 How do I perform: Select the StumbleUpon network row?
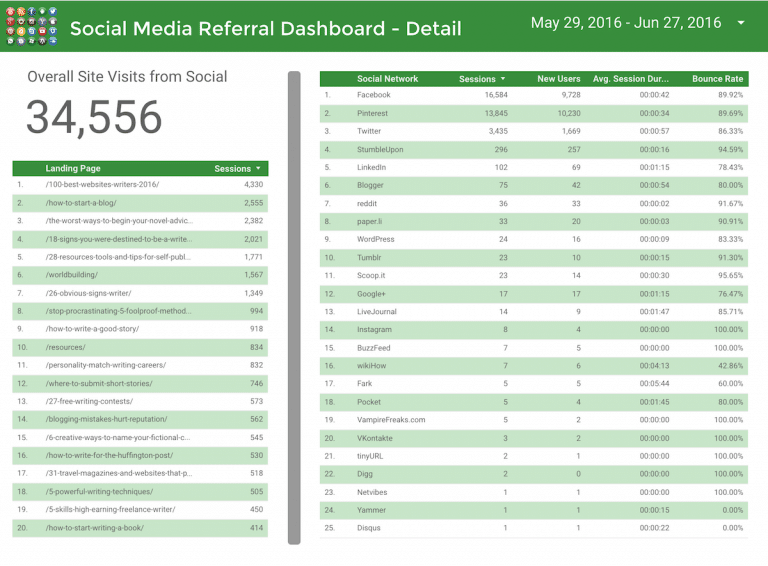pos(381,149)
